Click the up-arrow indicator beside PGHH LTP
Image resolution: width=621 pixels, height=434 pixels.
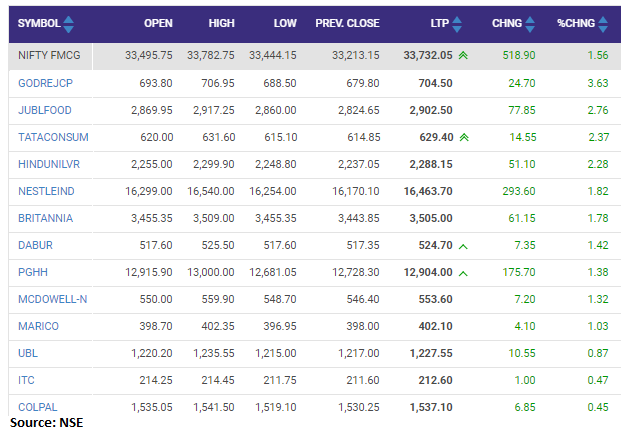[463, 271]
